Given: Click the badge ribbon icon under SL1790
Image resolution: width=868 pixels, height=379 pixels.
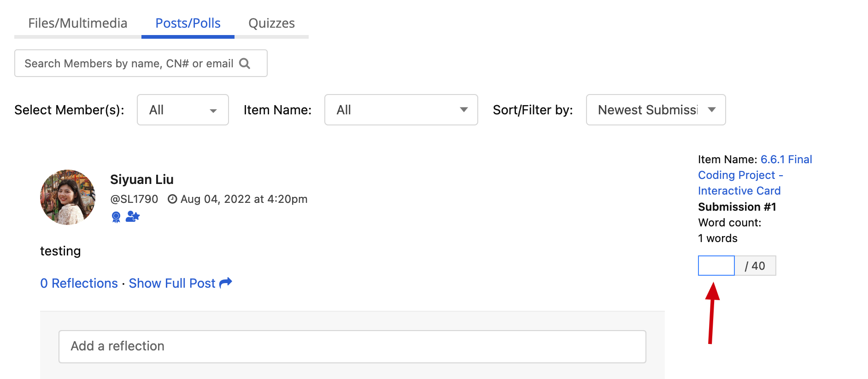Looking at the screenshot, I should [x=116, y=217].
